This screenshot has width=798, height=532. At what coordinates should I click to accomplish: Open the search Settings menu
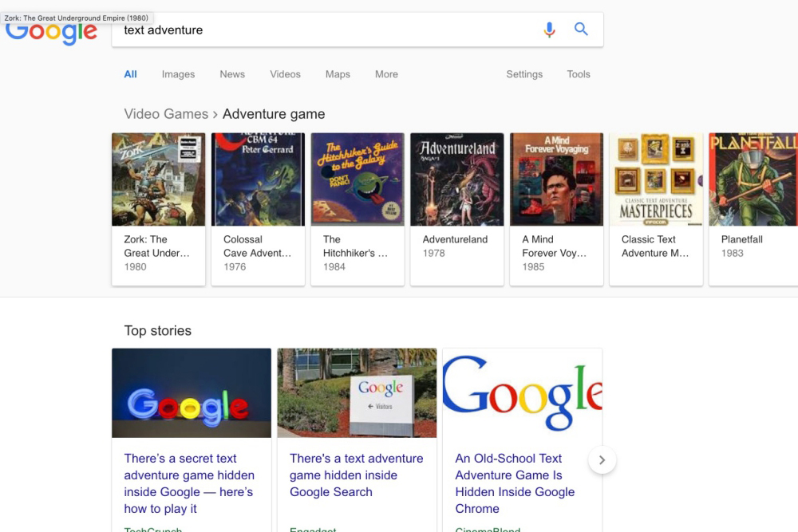(523, 74)
